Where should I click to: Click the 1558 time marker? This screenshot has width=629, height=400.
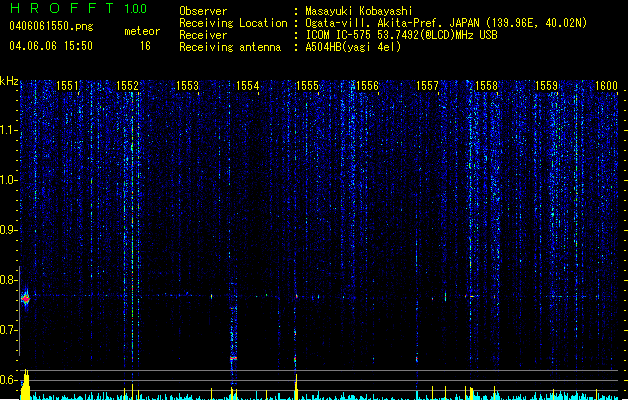tap(487, 86)
